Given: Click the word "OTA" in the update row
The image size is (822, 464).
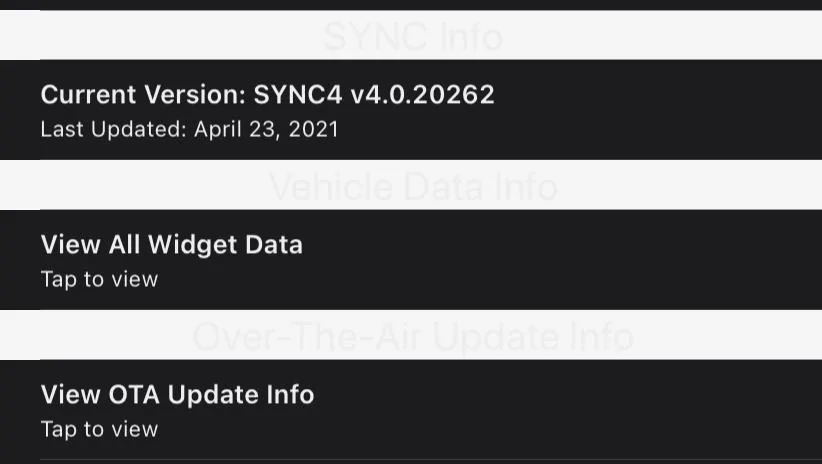Looking at the screenshot, I should 133,395.
